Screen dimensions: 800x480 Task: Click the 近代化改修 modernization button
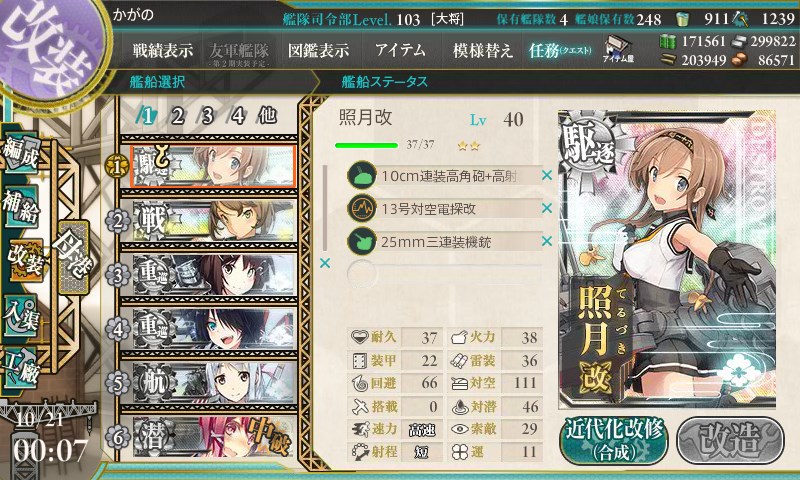pyautogui.click(x=614, y=441)
